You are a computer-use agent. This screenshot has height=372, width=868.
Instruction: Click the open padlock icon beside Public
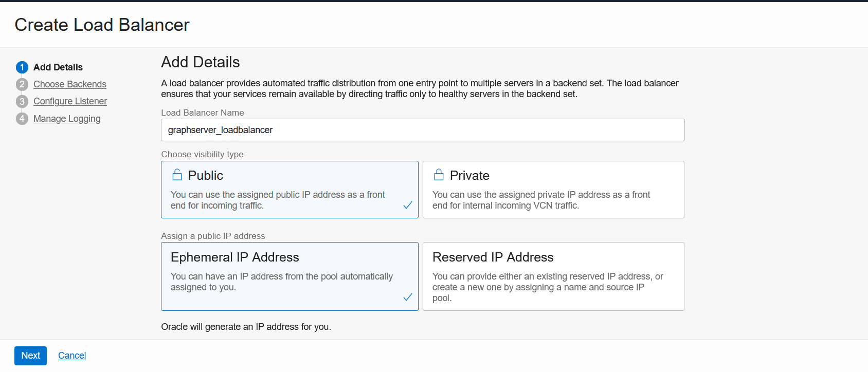(x=177, y=175)
